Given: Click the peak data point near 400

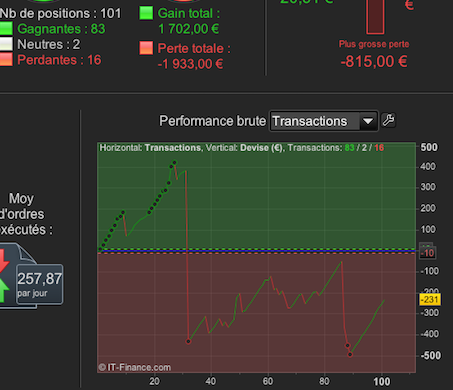Looking at the screenshot, I should coord(174,163).
